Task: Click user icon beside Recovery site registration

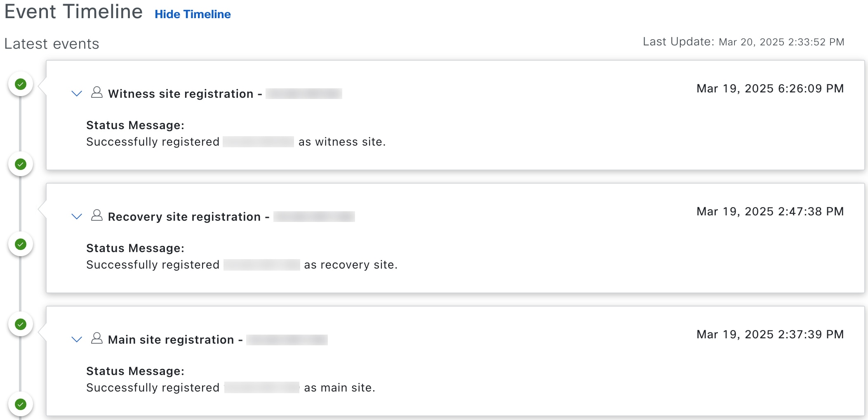Action: [x=97, y=215]
